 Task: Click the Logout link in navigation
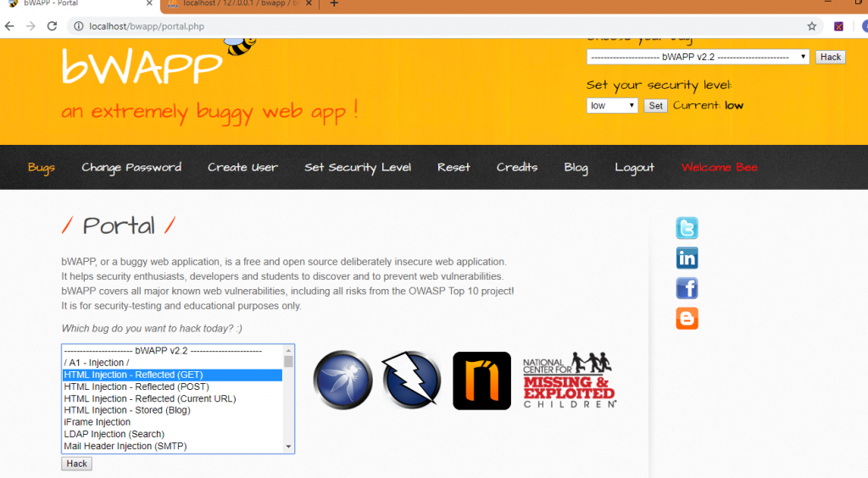pos(635,167)
